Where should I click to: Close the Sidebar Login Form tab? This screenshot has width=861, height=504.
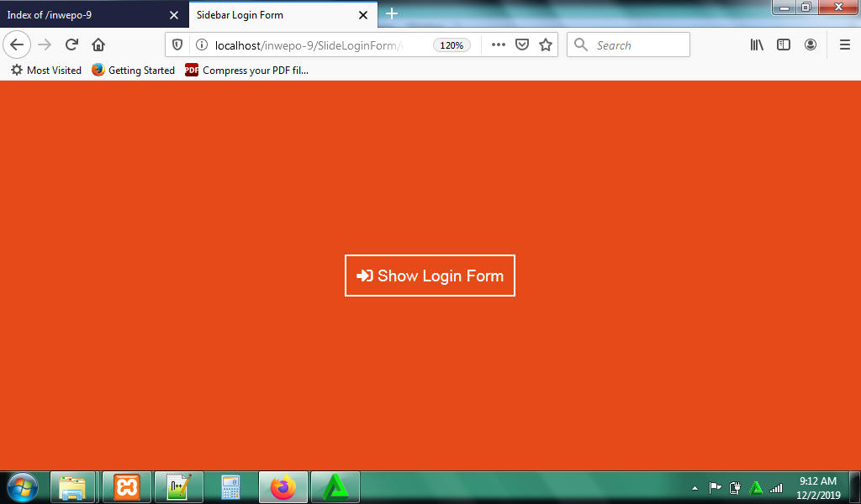(363, 15)
